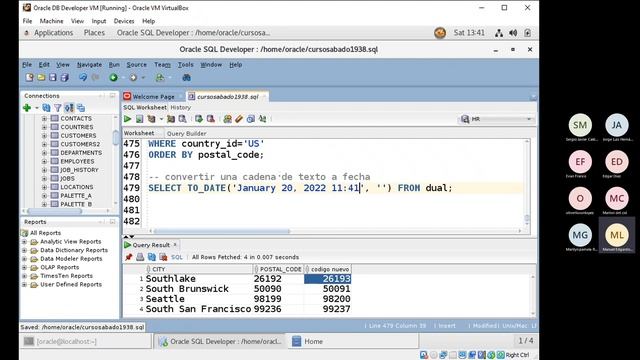
Task: Click the SQL Tuning Advisor icon
Action: click(182, 119)
